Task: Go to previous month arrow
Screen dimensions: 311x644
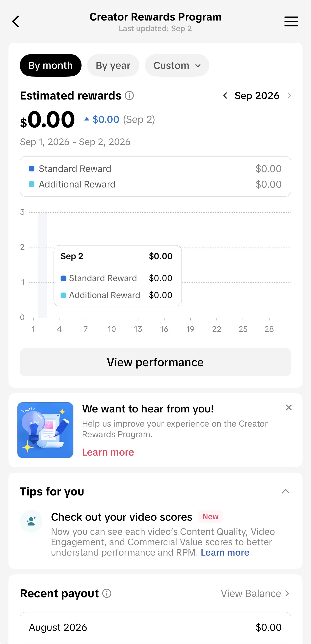Action: (x=225, y=96)
